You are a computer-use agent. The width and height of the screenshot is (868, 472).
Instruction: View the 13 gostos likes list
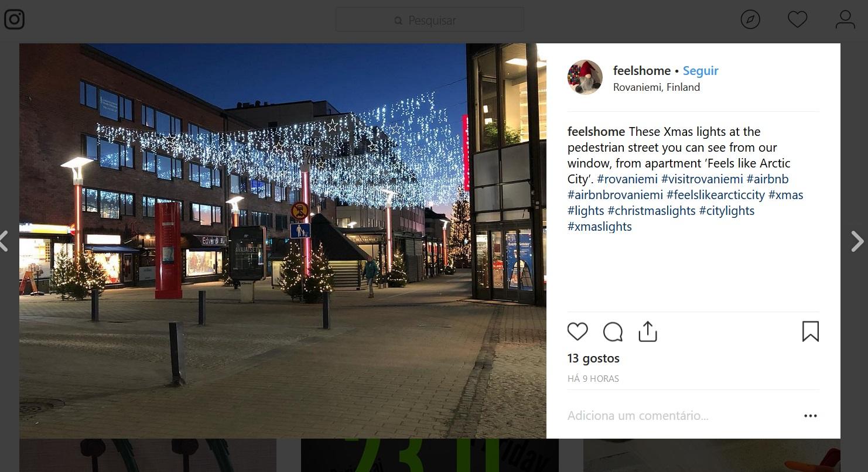click(x=593, y=358)
